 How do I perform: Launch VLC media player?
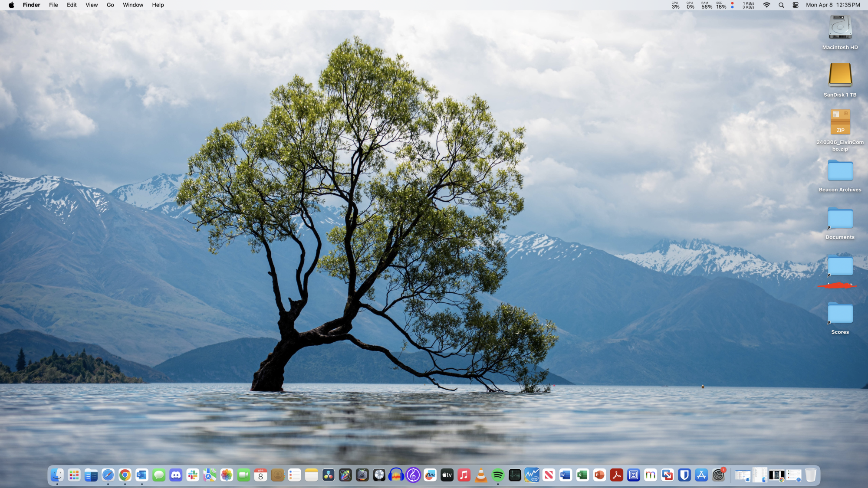tap(481, 475)
